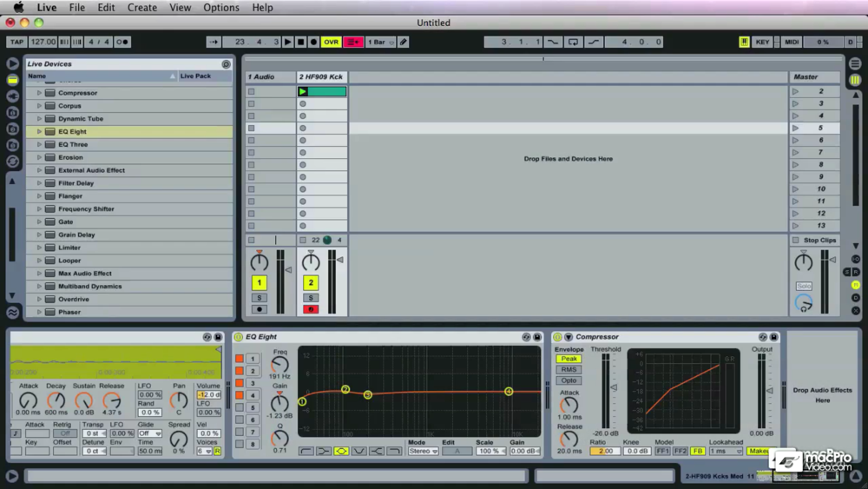Toggle EQ Eight device activator
Screen dimensions: 868x489
[x=238, y=337]
